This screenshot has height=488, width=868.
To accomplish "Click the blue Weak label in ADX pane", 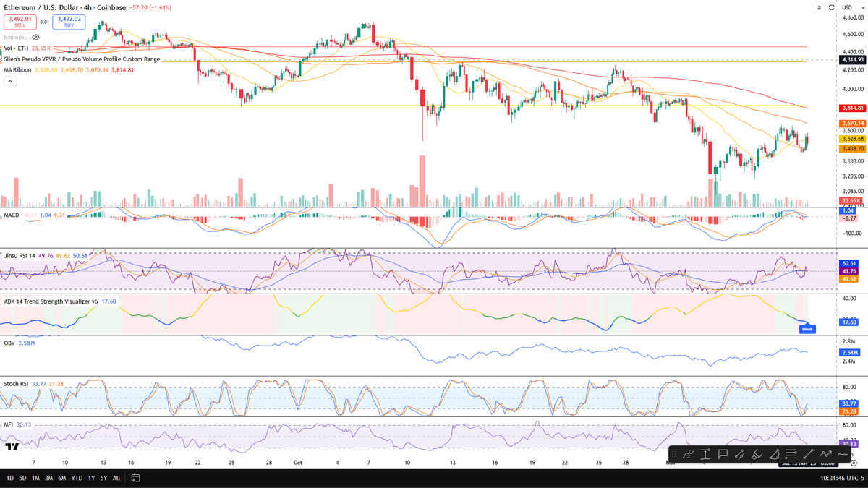I will tap(807, 329).
